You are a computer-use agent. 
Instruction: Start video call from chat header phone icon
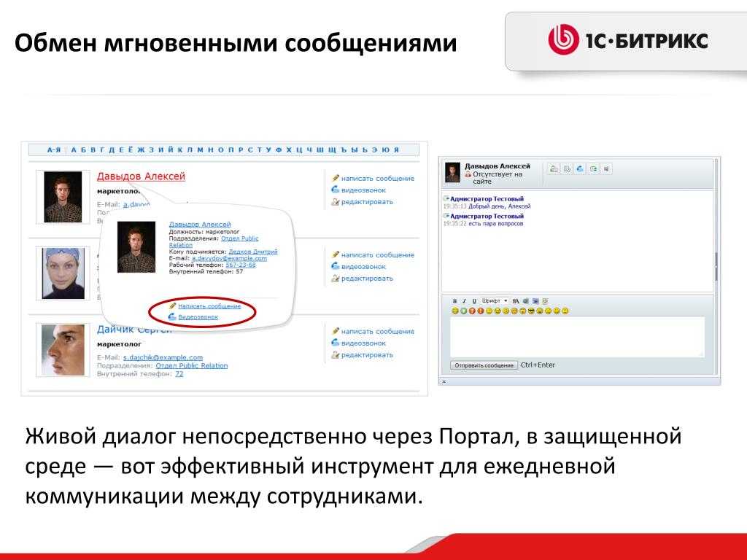580,168
